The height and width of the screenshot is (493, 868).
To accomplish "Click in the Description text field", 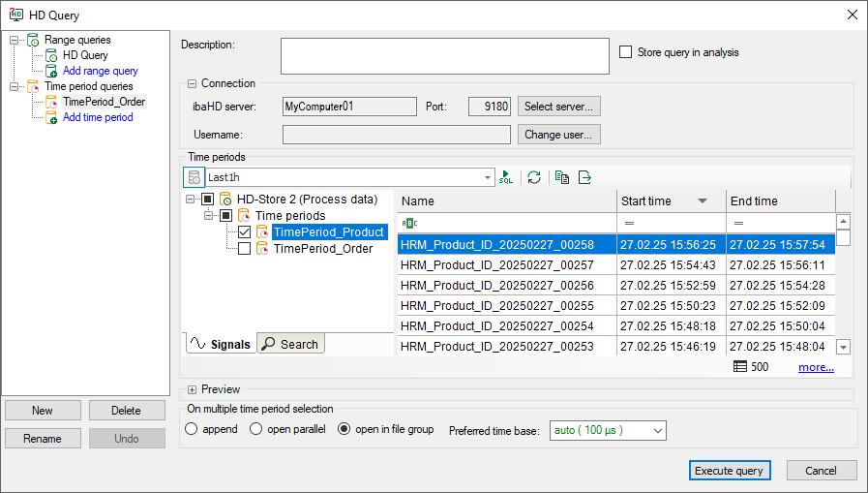I will point(444,56).
